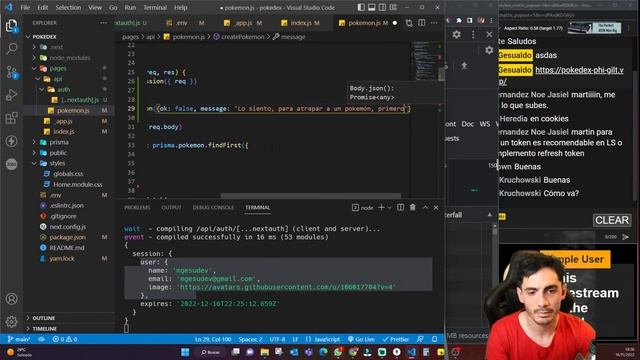640x360 pixels.
Task: Split the editor right
Action: point(422,23)
